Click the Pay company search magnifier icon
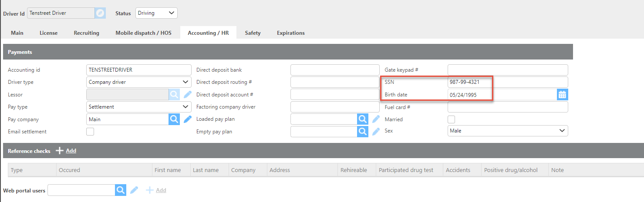The image size is (644, 202). [174, 119]
